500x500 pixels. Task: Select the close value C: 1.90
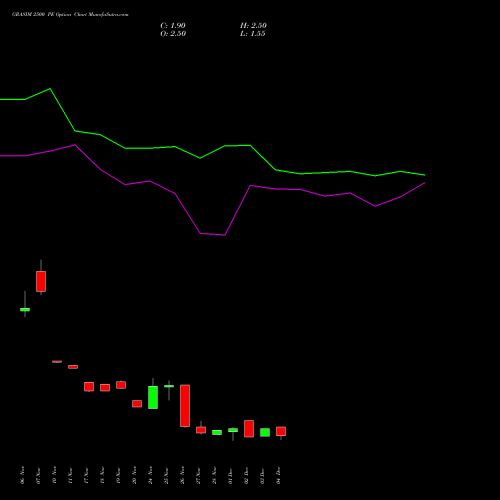coord(173,26)
